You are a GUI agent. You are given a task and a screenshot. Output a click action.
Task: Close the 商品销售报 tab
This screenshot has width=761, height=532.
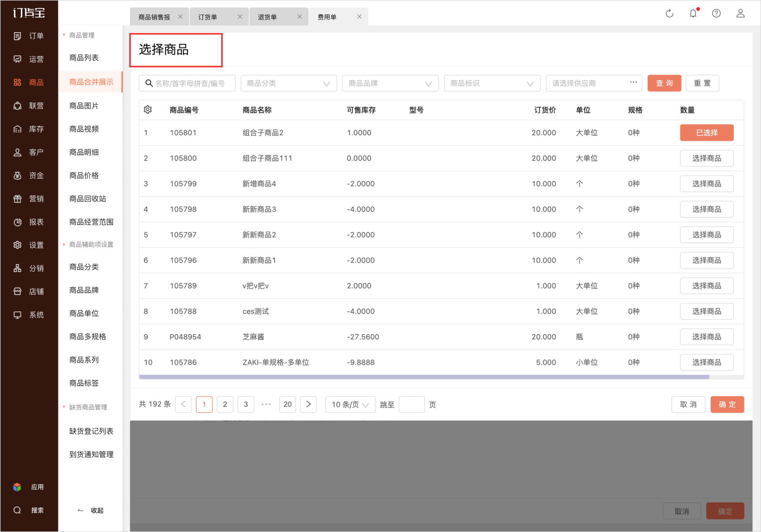pos(180,17)
